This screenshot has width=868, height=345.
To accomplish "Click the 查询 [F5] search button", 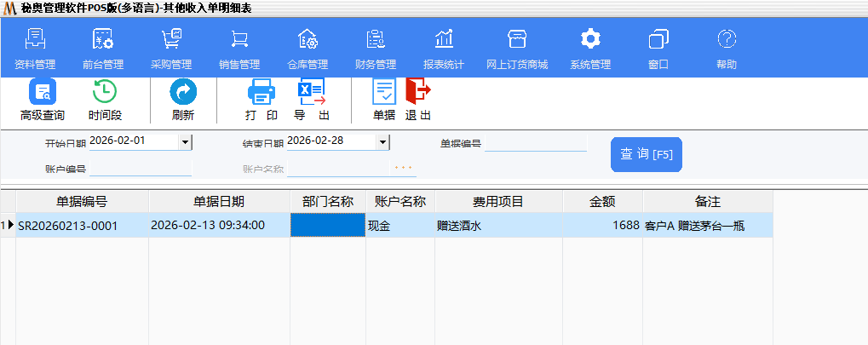I will coord(646,154).
